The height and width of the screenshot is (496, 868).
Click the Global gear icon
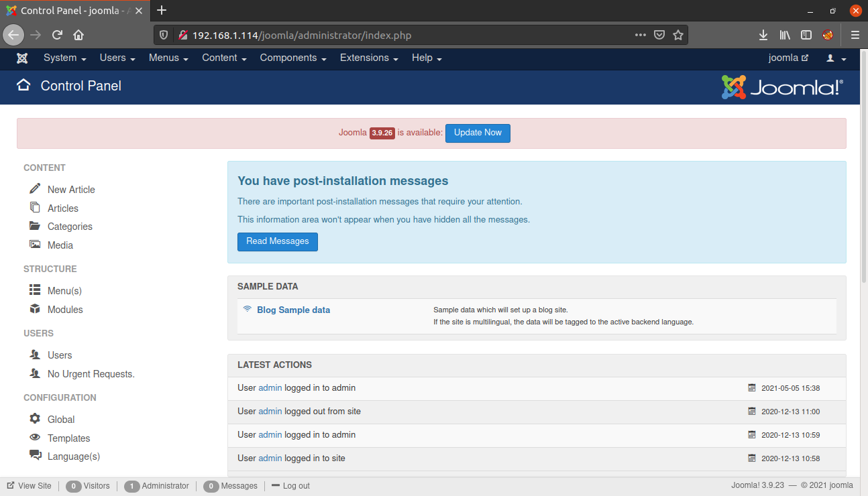tap(35, 419)
